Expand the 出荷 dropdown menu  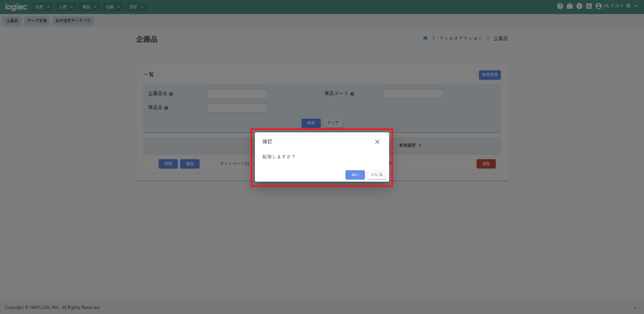[43, 7]
